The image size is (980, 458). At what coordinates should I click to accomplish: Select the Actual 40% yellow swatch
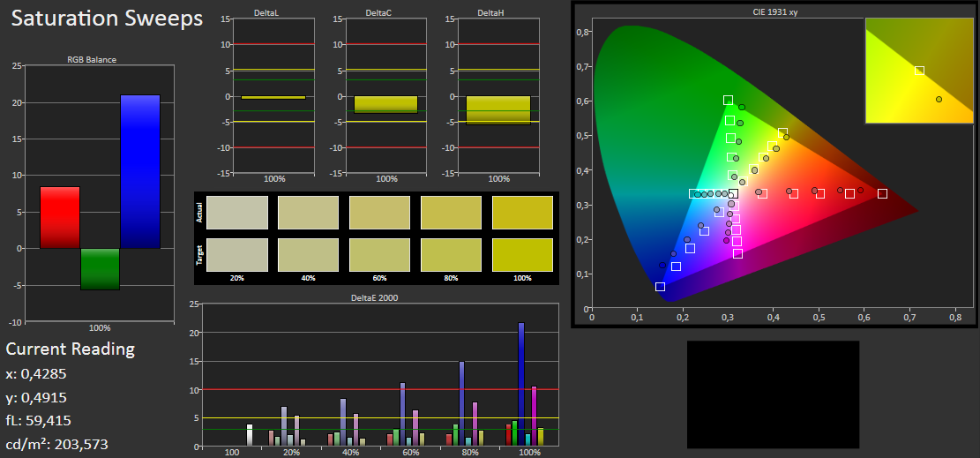[x=308, y=213]
